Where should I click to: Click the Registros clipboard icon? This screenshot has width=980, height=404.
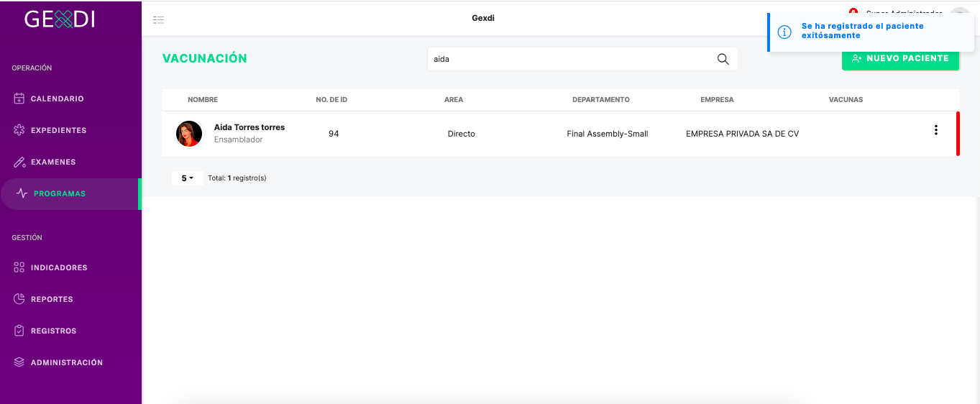tap(19, 331)
